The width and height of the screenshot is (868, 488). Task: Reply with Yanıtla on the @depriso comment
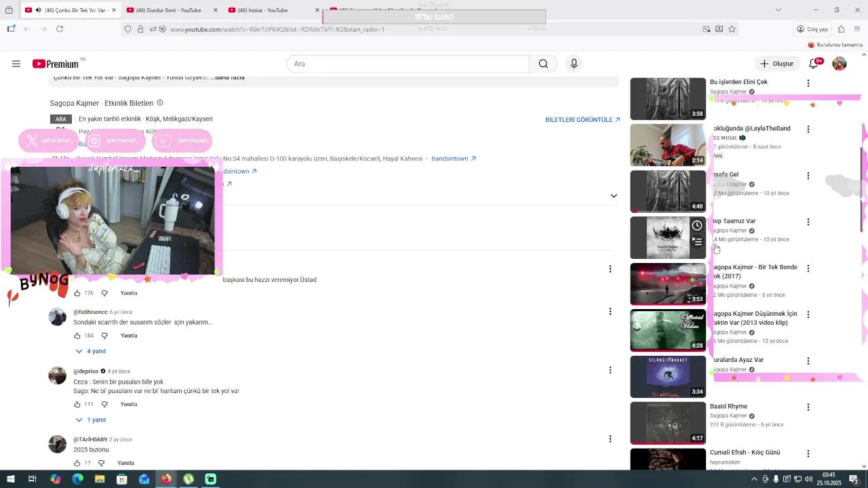click(129, 404)
